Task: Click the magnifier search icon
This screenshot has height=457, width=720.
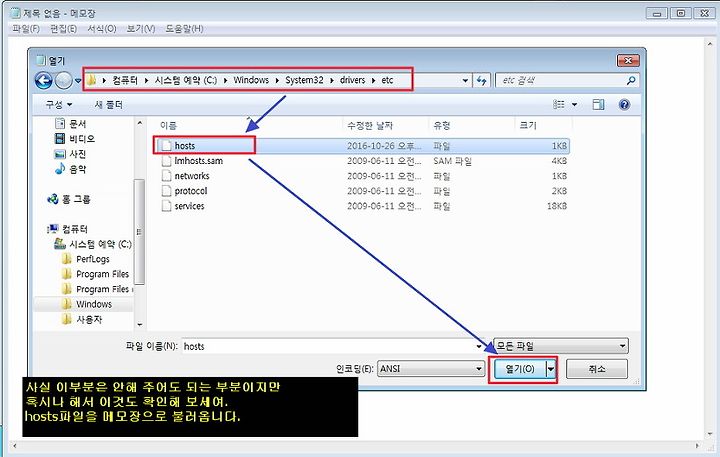Action: coord(631,81)
